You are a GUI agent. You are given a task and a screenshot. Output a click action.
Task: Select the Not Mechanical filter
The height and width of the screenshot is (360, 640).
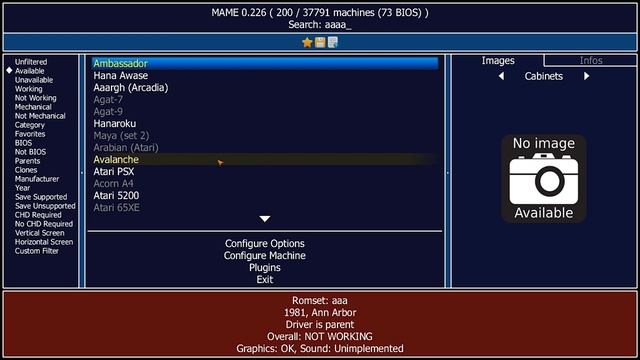click(40, 116)
